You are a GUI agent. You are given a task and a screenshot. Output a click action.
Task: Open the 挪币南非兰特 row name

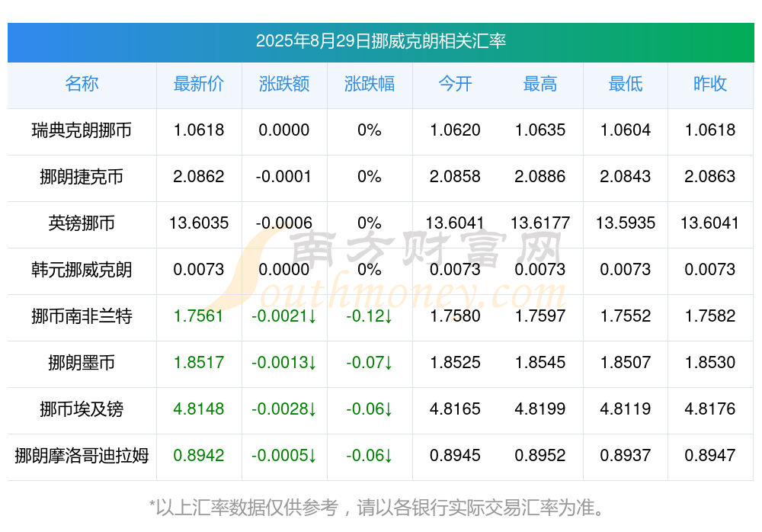click(x=82, y=316)
